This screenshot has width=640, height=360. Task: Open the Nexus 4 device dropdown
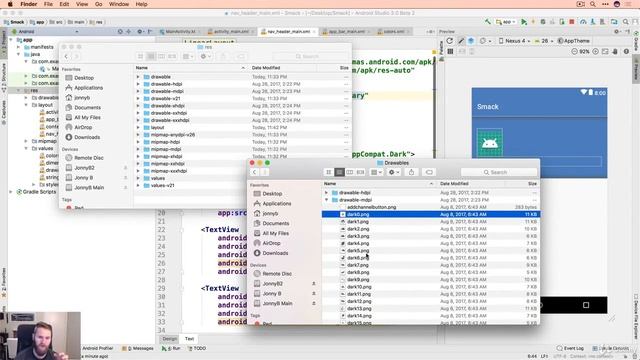[x=515, y=41]
